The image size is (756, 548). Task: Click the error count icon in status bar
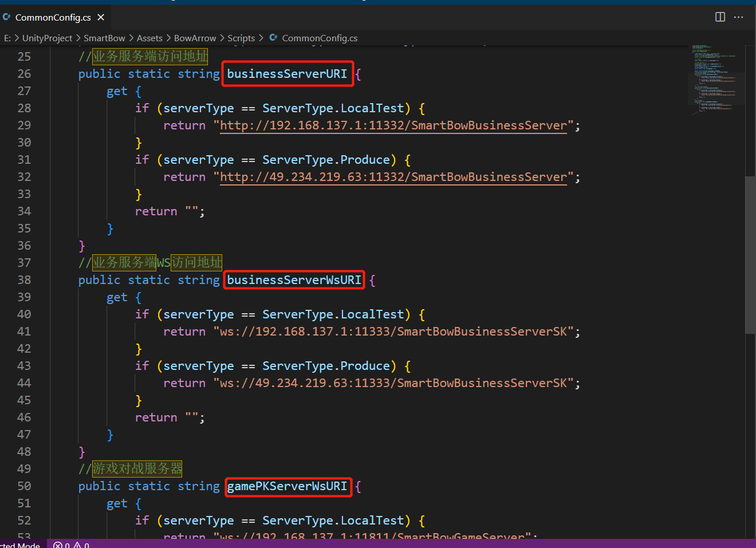(58, 545)
